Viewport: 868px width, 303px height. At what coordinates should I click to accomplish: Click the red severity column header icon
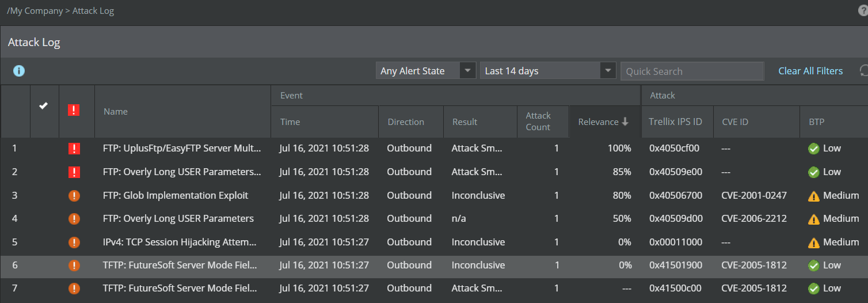74,110
